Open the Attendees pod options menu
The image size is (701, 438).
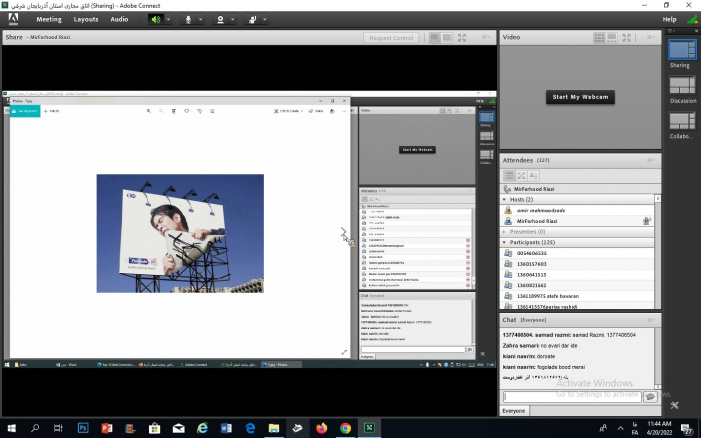coord(651,160)
